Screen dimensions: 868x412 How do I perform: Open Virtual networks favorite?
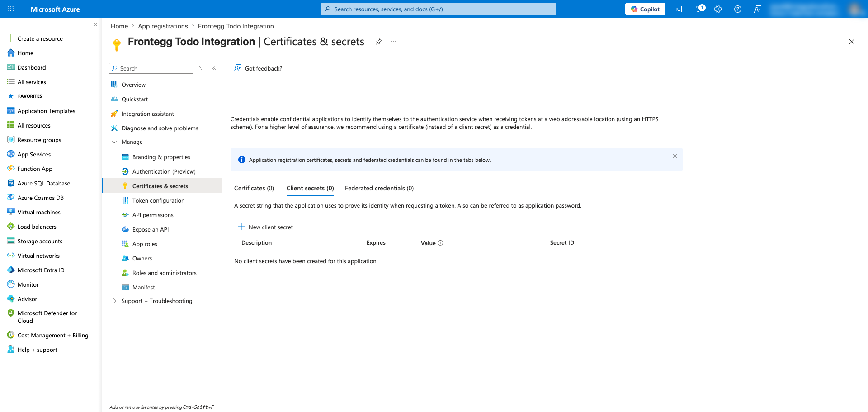click(33, 256)
